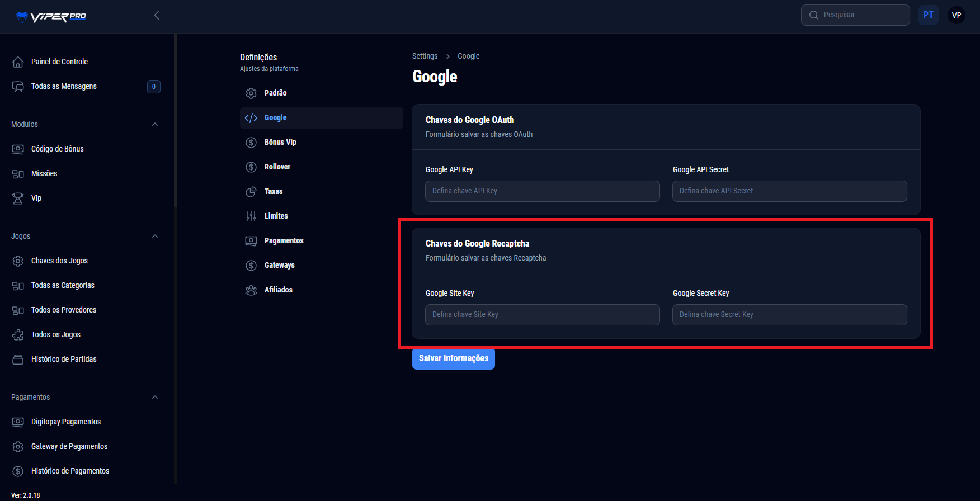Collapse the Pagamentos sidebar section
This screenshot has height=501, width=980.
click(155, 397)
